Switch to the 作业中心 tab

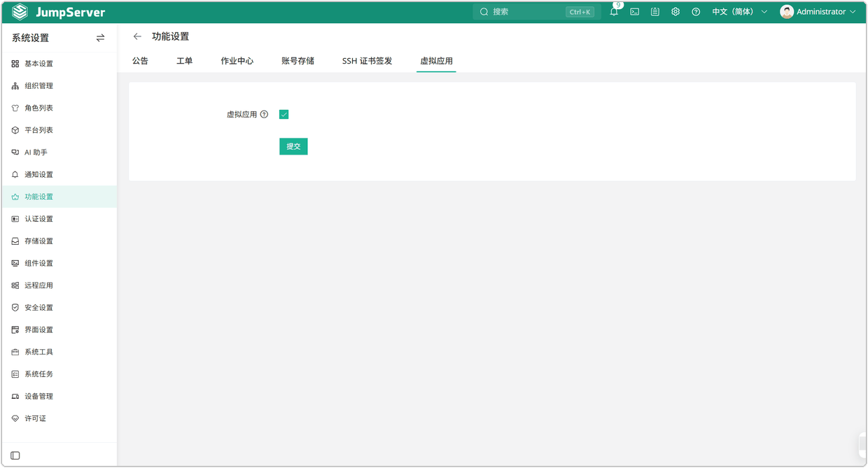237,61
